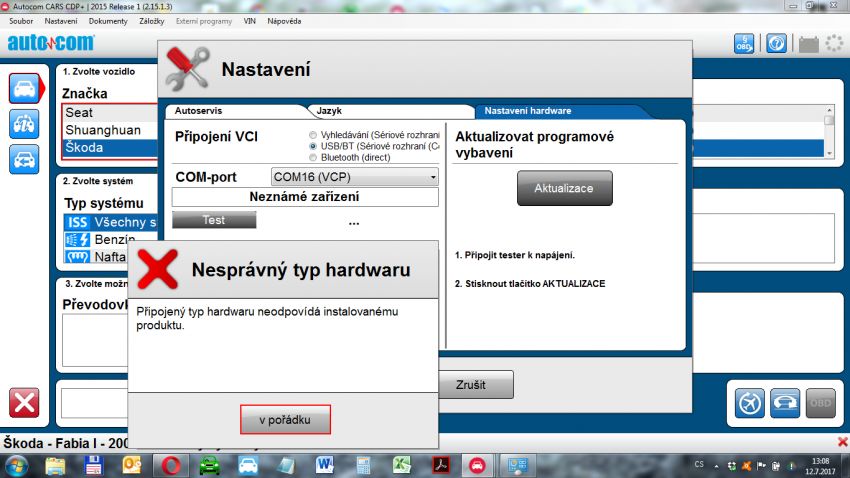Click the v pořádku button
This screenshot has width=850, height=478.
(x=285, y=419)
